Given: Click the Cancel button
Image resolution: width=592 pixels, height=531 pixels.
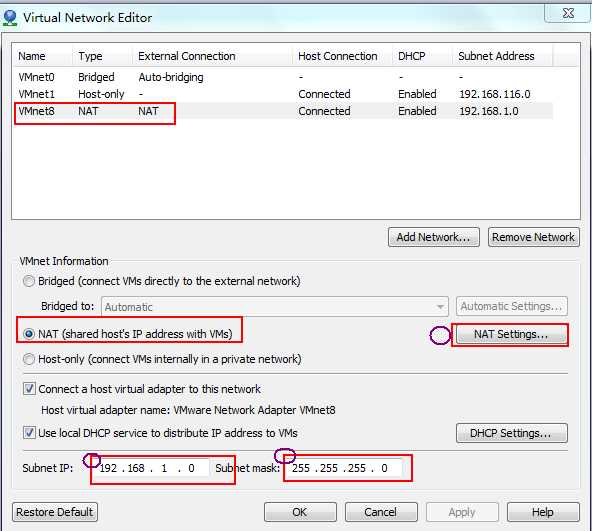Looking at the screenshot, I should 381,512.
